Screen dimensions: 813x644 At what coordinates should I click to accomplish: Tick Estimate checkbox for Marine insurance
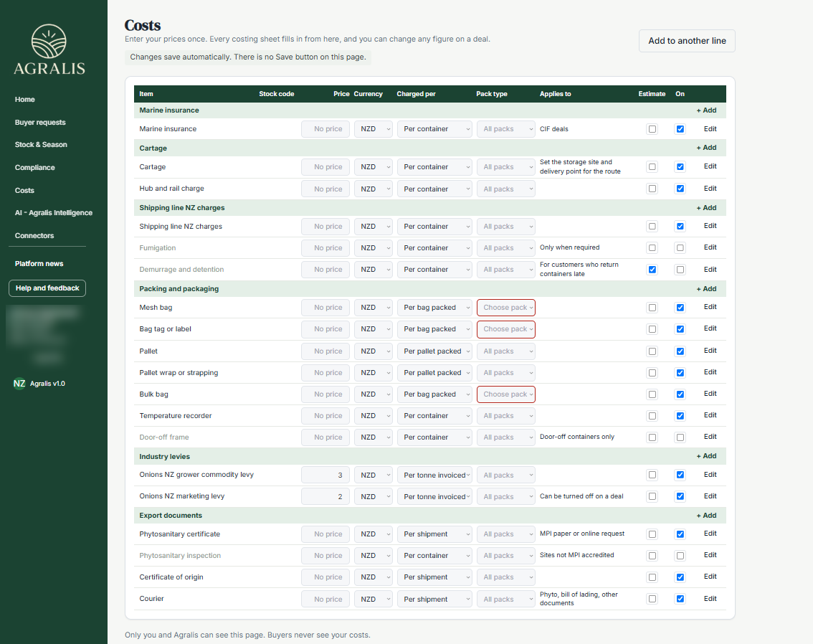(652, 129)
